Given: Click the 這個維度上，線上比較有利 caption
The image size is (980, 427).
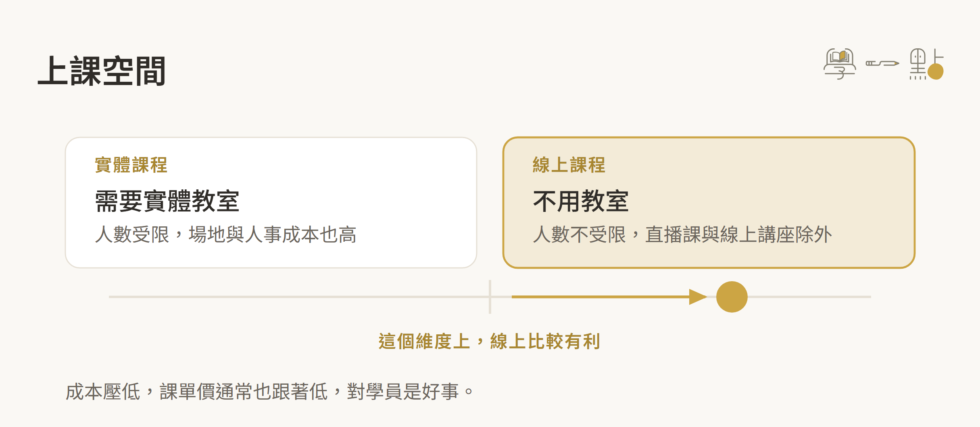Looking at the screenshot, I should click(x=490, y=341).
